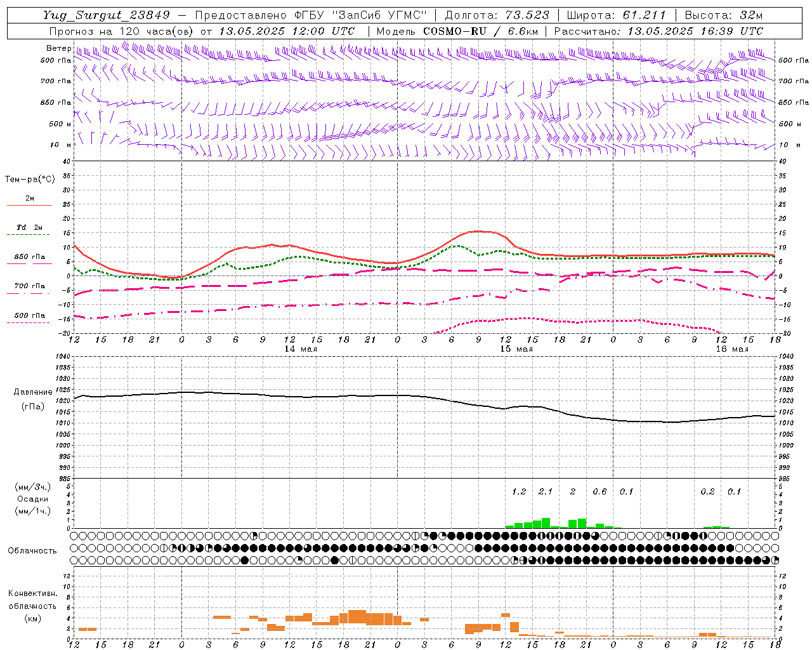Click the 0.2 precipitation amount value

click(707, 492)
